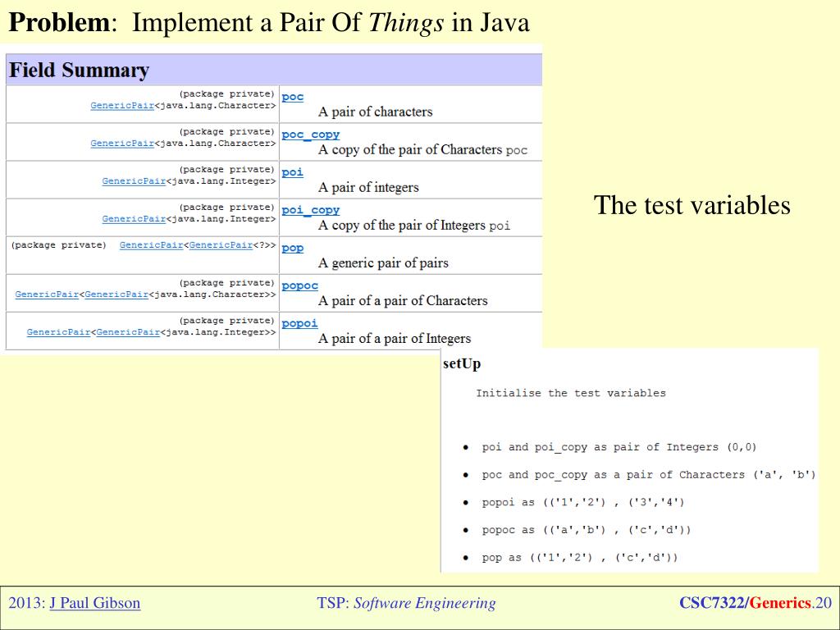
Task: Click 'A pair of a pair of Integers'
Action: (x=395, y=339)
